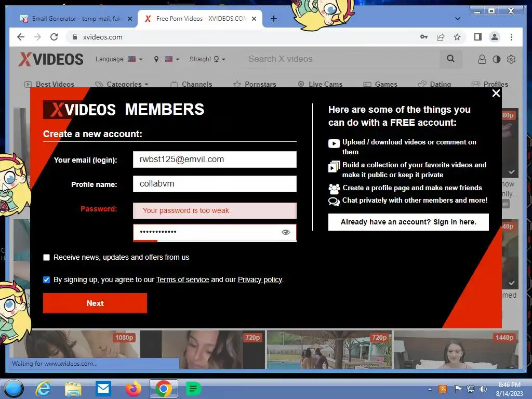The height and width of the screenshot is (399, 532).
Task: Open the Chrome three-dot menu
Action: [511, 37]
